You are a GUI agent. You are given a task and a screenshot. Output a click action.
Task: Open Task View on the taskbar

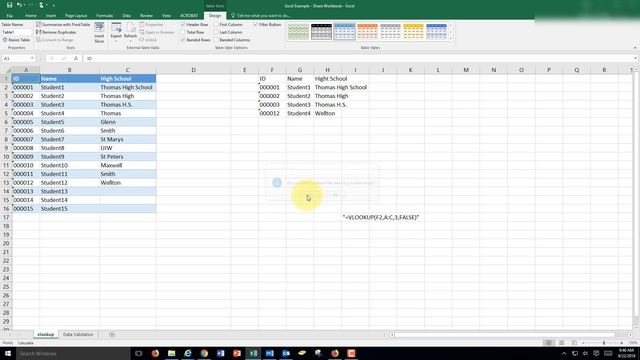[138, 353]
